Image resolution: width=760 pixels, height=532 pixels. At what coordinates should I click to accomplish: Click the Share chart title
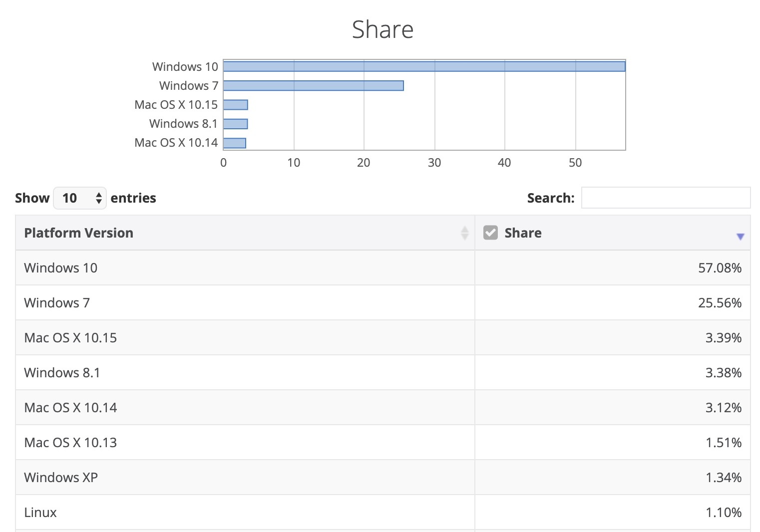pyautogui.click(x=382, y=29)
